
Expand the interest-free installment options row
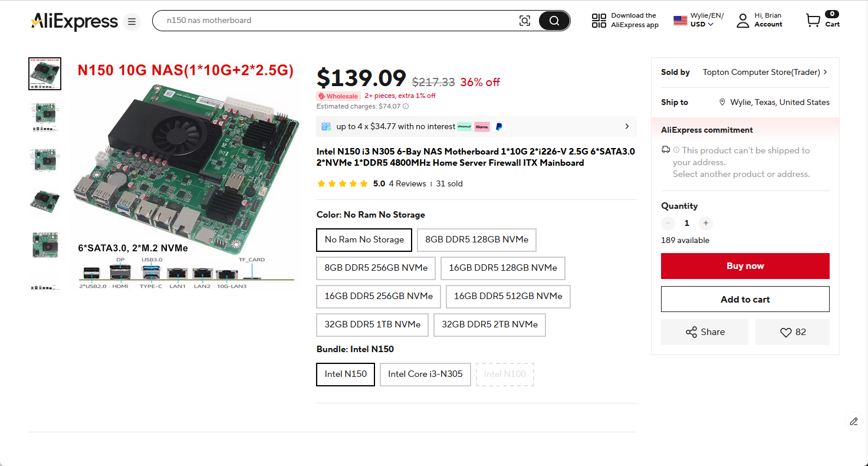(x=626, y=126)
